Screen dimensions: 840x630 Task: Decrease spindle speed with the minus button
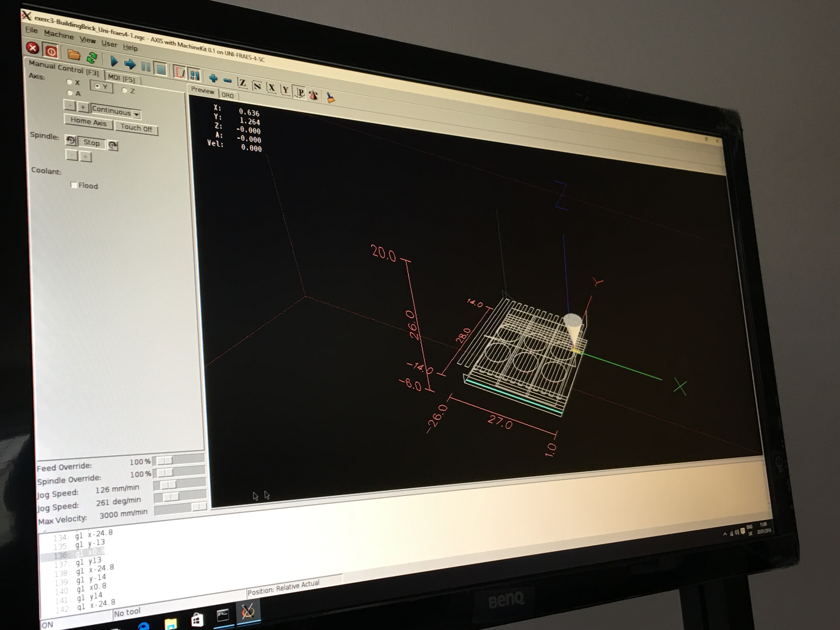click(x=71, y=155)
